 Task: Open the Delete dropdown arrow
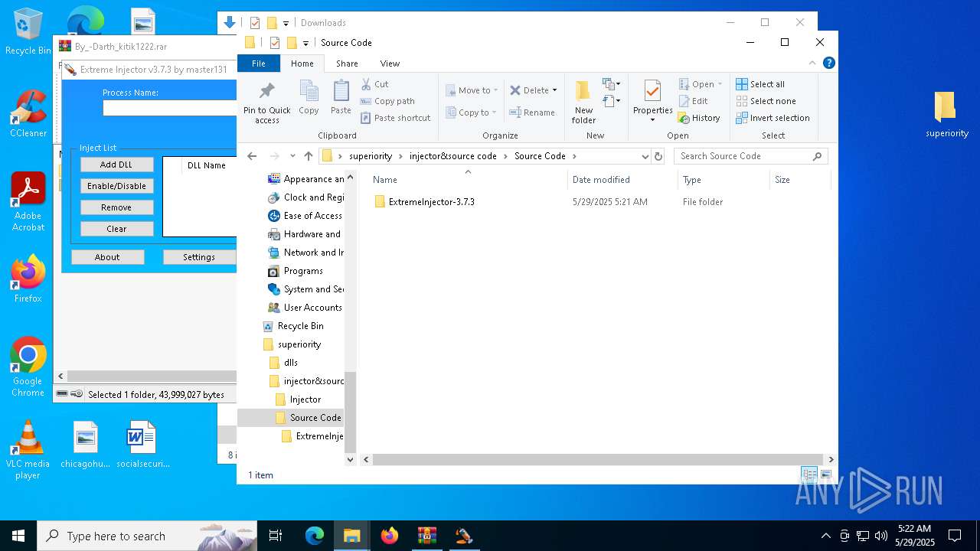[x=554, y=90]
